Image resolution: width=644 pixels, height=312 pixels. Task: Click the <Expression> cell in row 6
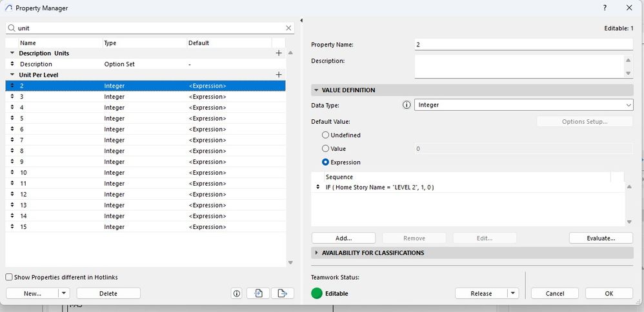coord(207,130)
